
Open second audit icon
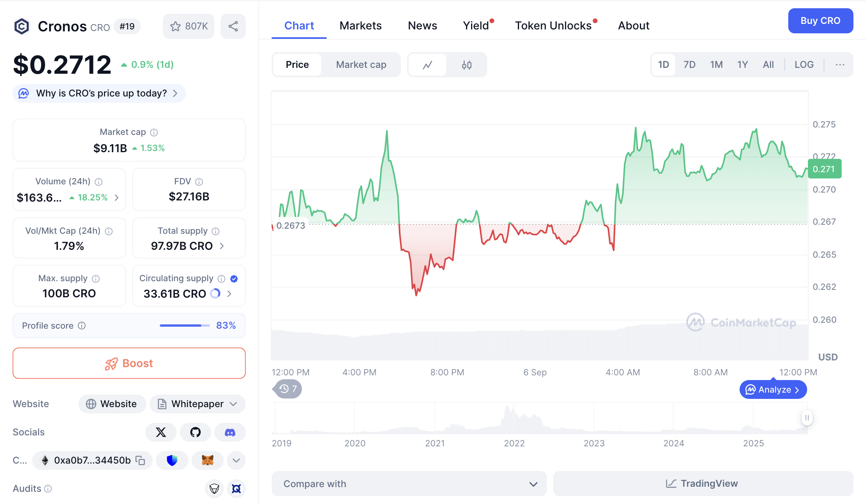pos(236,489)
